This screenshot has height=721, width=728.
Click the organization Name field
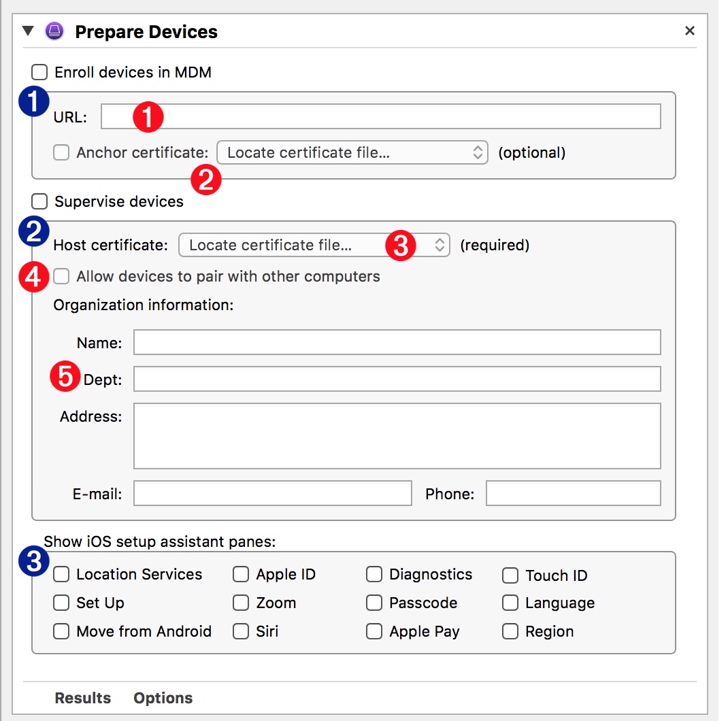(397, 343)
